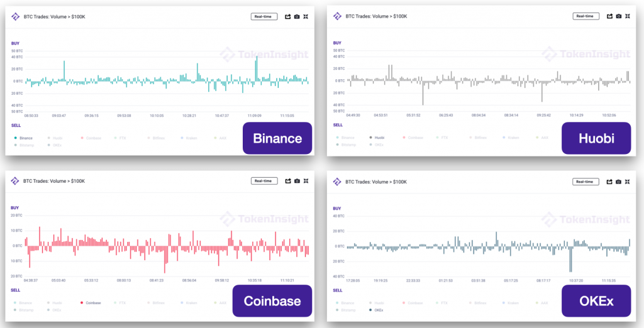644x328 pixels.
Task: Maximize the Coinbase chart with the fullscreen icon
Action: [306, 181]
